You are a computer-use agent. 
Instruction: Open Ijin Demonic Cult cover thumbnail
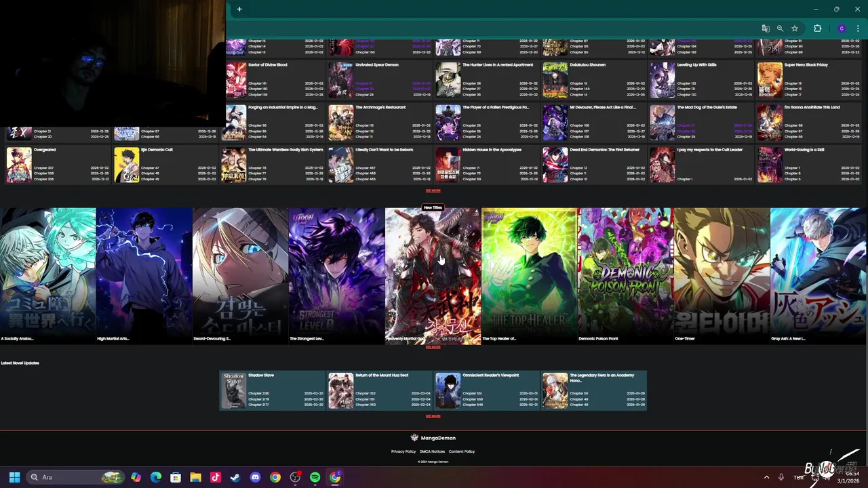pos(126,165)
